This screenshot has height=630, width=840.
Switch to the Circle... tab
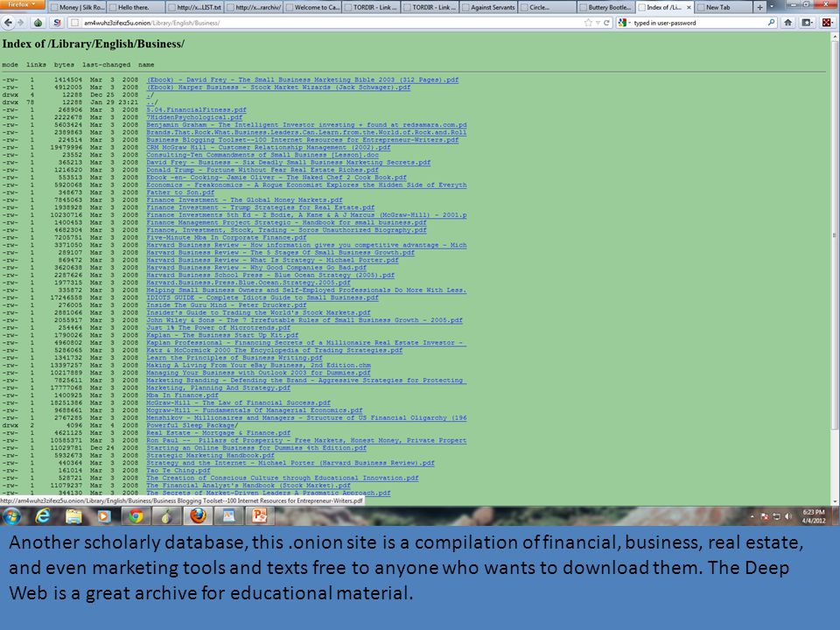pos(548,8)
